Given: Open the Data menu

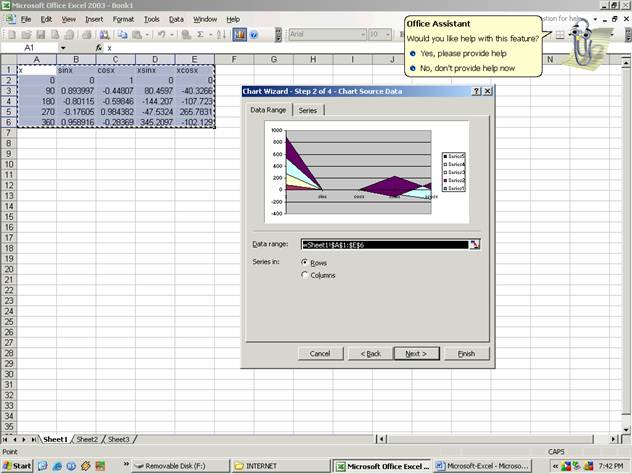Looking at the screenshot, I should 176,19.
